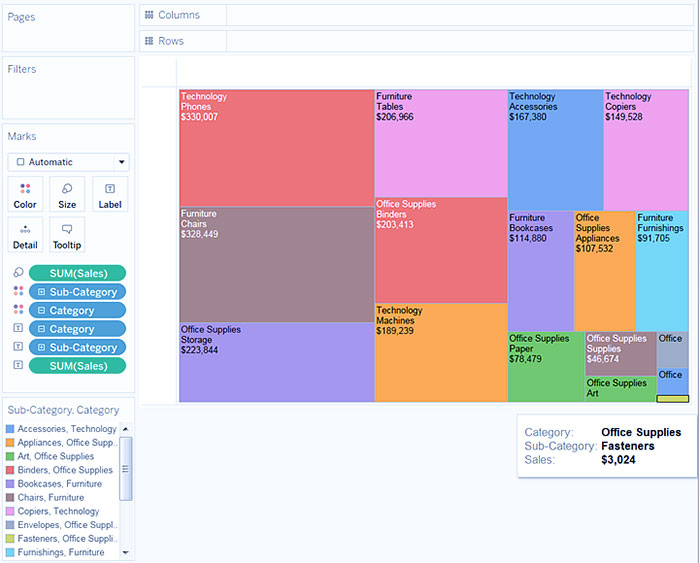This screenshot has height=563, width=700.
Task: Click Copiers, Technology legend swatch
Action: (x=10, y=511)
